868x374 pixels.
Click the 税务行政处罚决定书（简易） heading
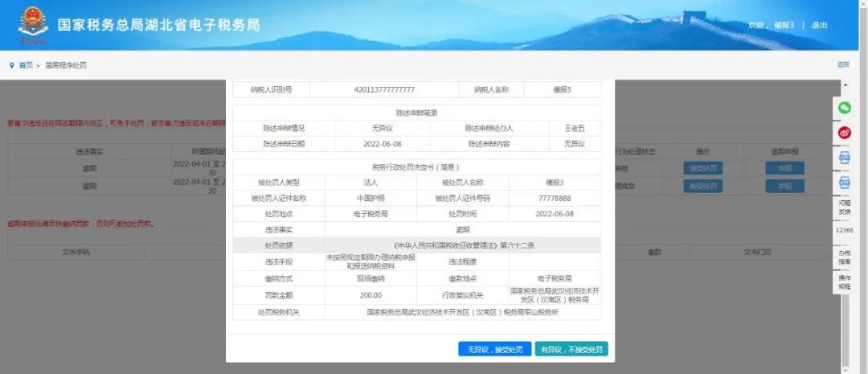pos(416,166)
